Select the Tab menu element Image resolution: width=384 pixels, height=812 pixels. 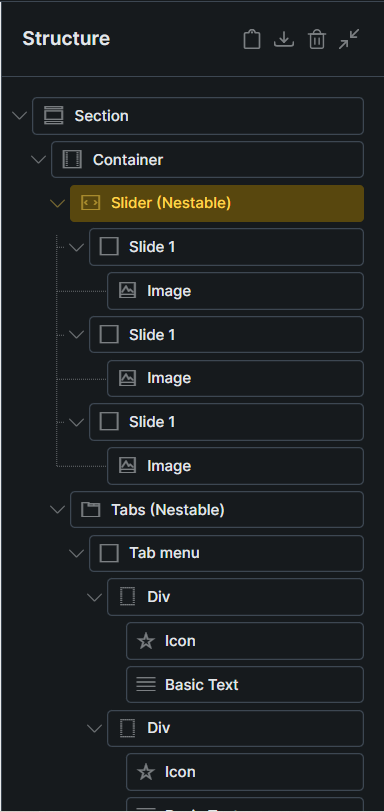click(x=226, y=554)
